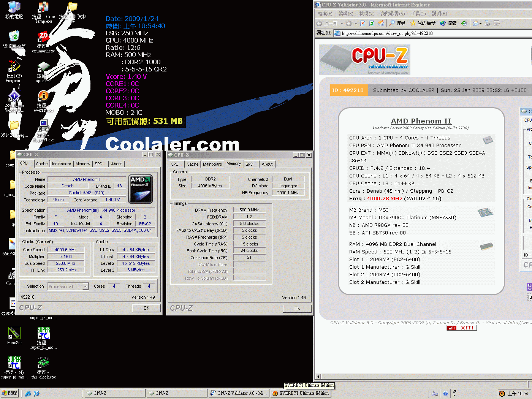Click the Refresh button in Internet Explorer toolbar
532x399 pixels.
tap(372, 23)
